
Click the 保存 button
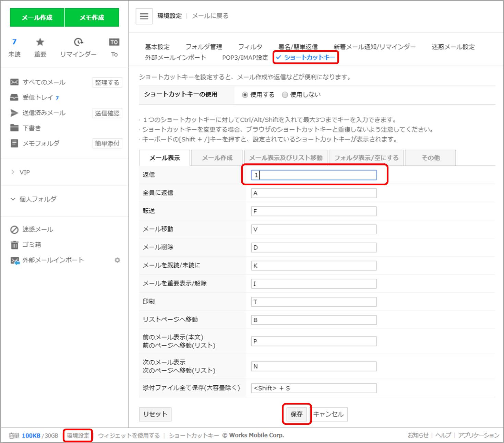coord(297,414)
